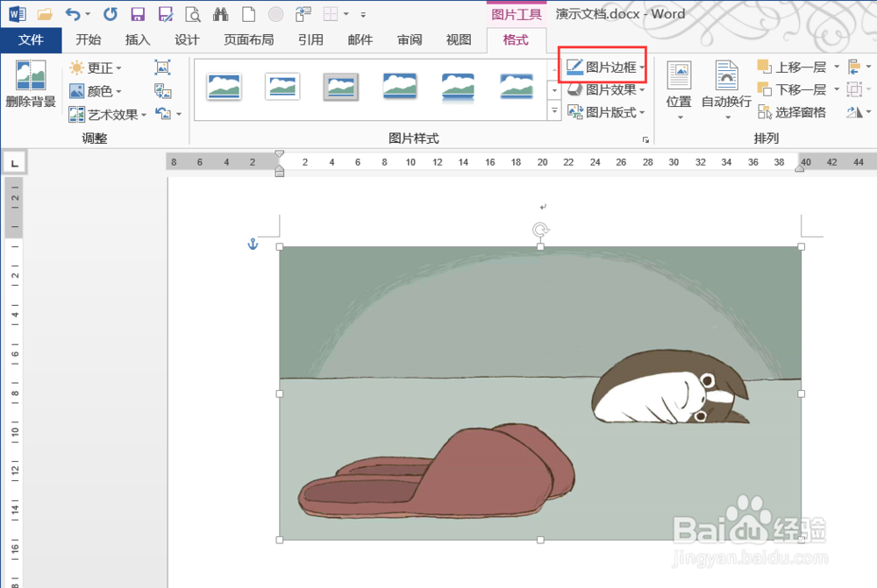Viewport: 877px width, 588px height.
Task: Click the Undo arrow icon
Action: [73, 14]
